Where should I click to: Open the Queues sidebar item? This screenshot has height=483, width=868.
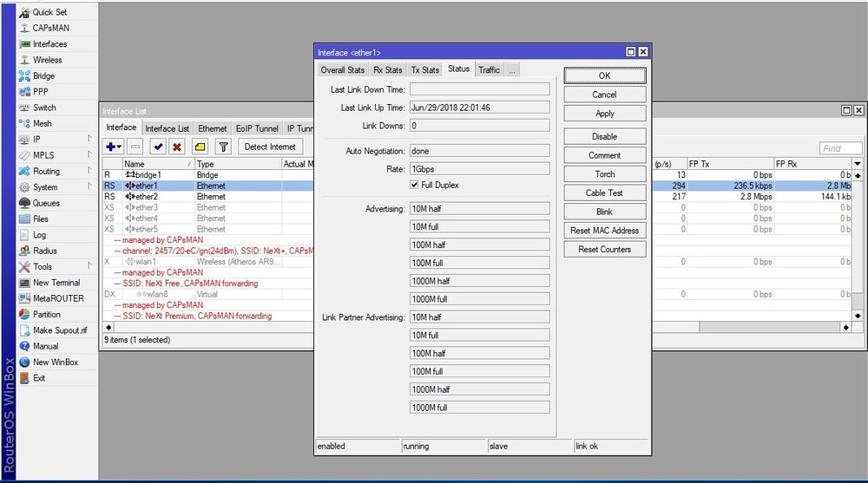pyautogui.click(x=47, y=203)
